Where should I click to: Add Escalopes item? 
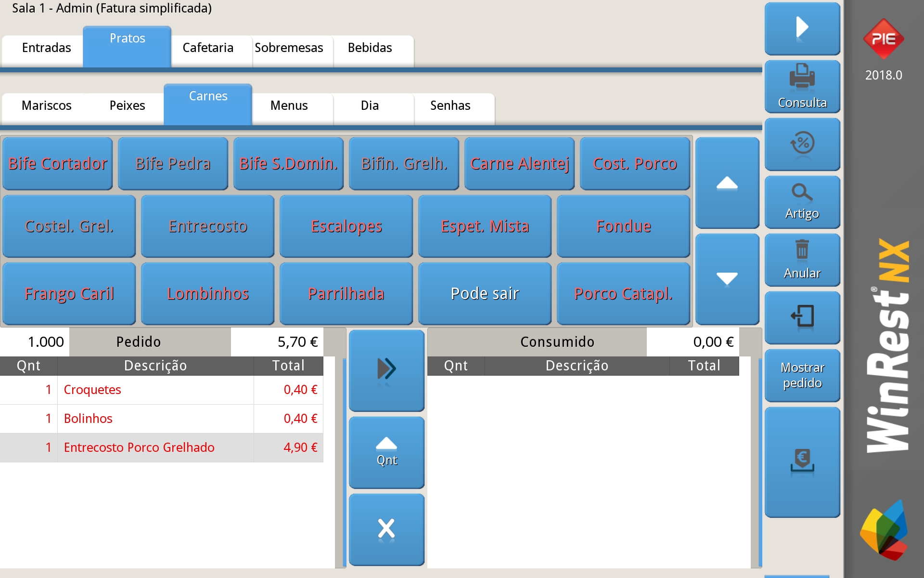pos(346,226)
